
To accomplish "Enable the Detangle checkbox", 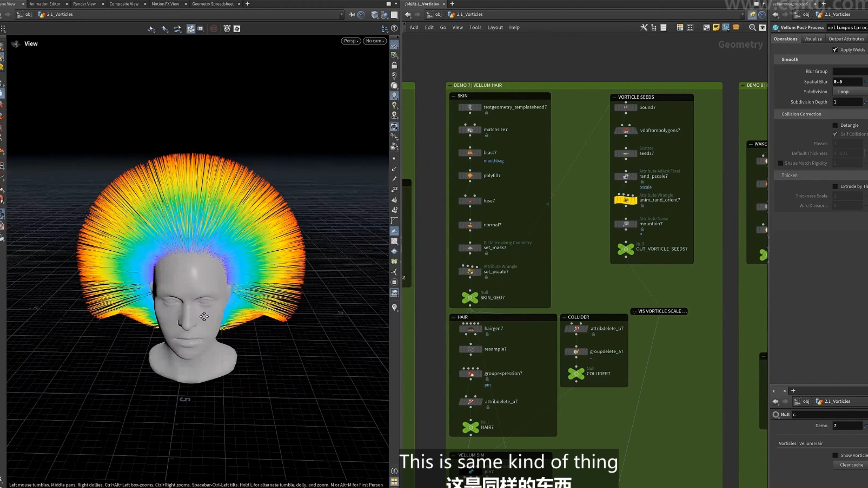I will (835, 125).
